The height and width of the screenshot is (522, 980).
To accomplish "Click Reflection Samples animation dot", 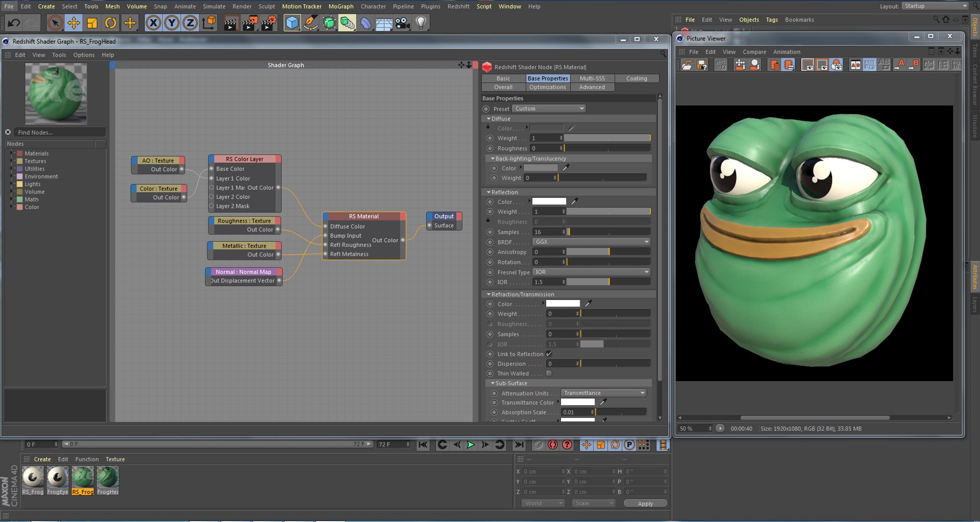I will (x=491, y=232).
